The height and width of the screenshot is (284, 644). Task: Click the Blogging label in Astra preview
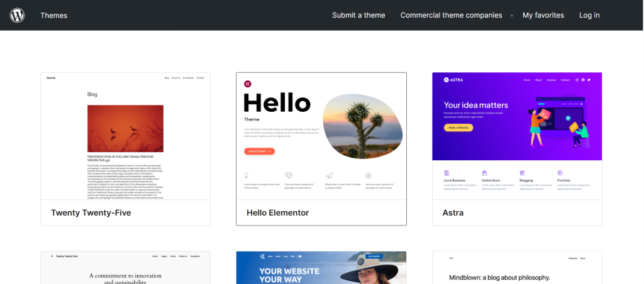click(526, 180)
